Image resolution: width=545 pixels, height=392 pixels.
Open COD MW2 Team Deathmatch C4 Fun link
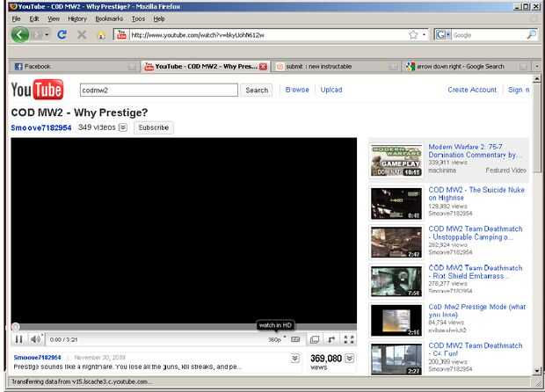[x=476, y=349]
